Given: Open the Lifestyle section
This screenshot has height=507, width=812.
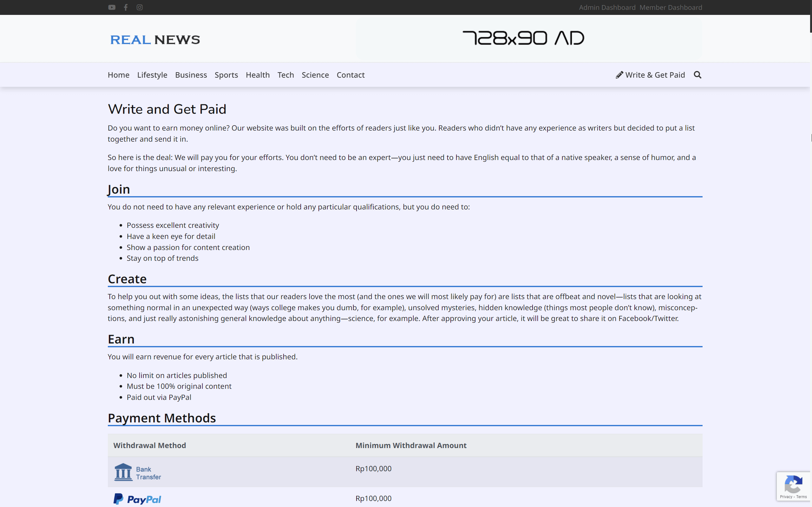Looking at the screenshot, I should click(152, 75).
